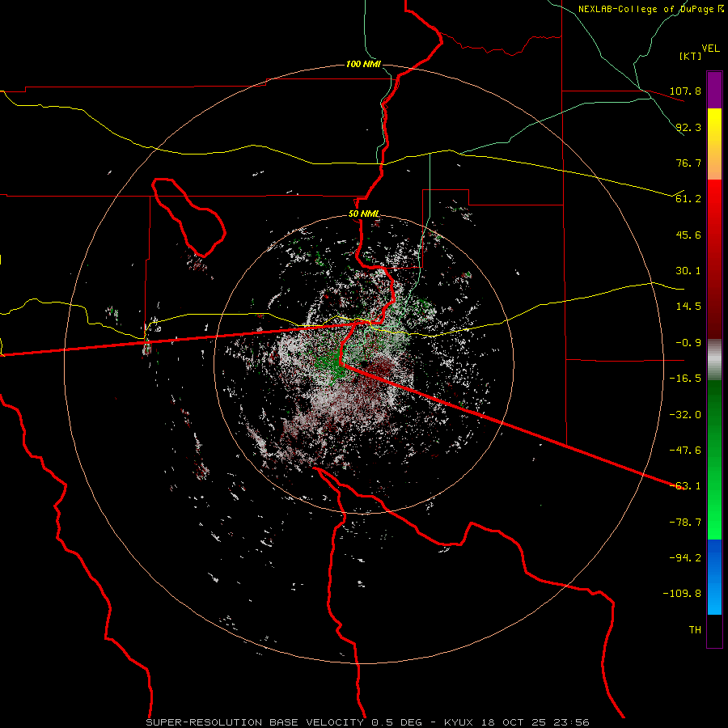Image resolution: width=728 pixels, height=728 pixels.
Task: Click the 100 NMI range ring label
Action: pyautogui.click(x=363, y=64)
